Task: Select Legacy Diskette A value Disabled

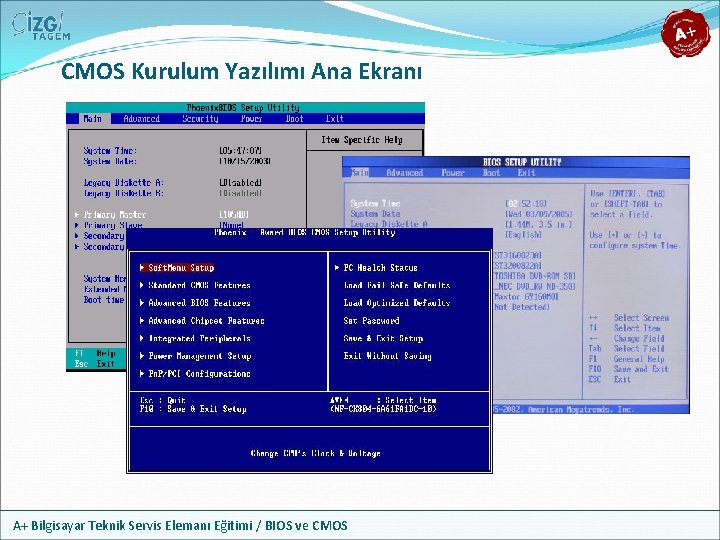Action: [240, 183]
